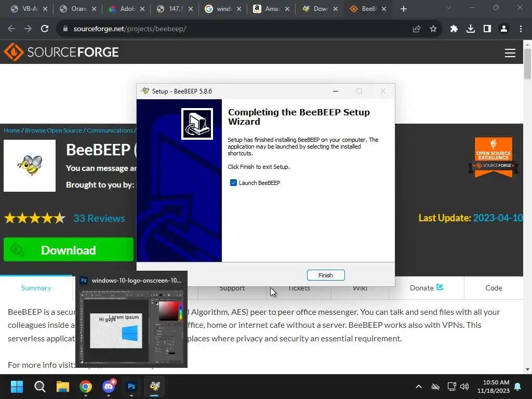Viewport: 532px width, 399px height.
Task: Click the browser forward arrow
Action: 28,29
